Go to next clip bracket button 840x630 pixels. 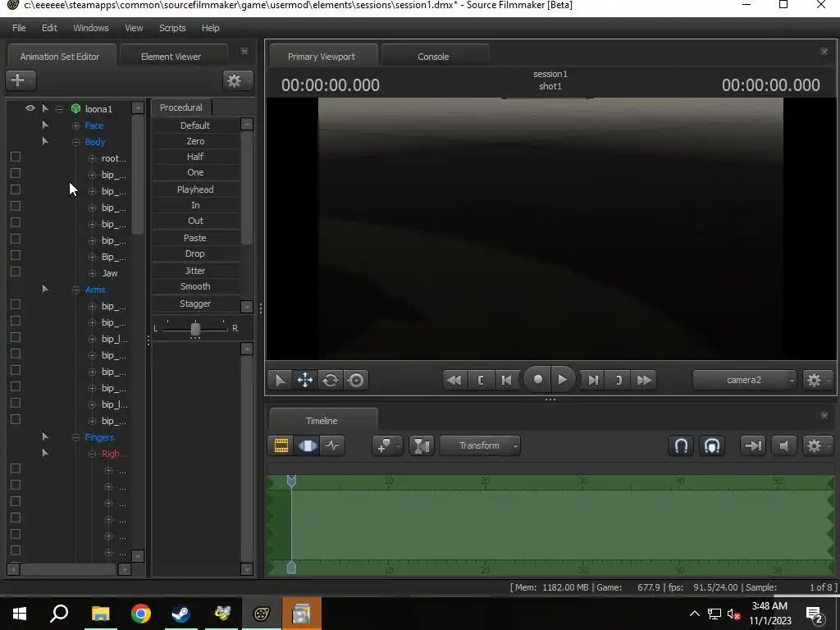point(619,381)
